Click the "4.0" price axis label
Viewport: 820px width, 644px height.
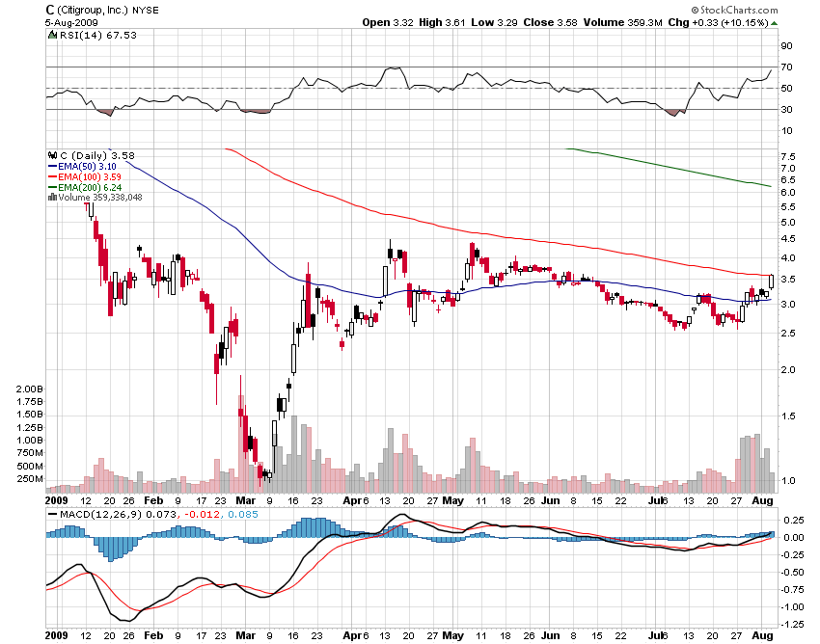(788, 258)
